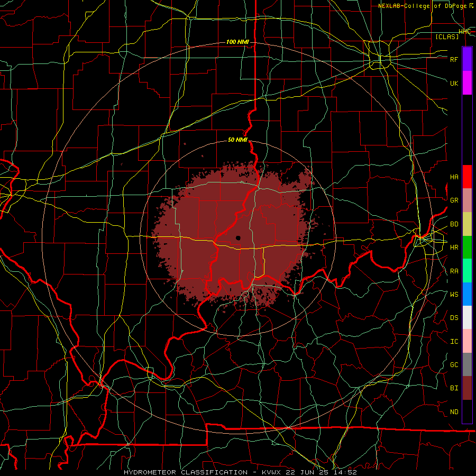Screen dimensions: 476x476
Task: Click the 50 NMI range ring label
Action: point(237,140)
